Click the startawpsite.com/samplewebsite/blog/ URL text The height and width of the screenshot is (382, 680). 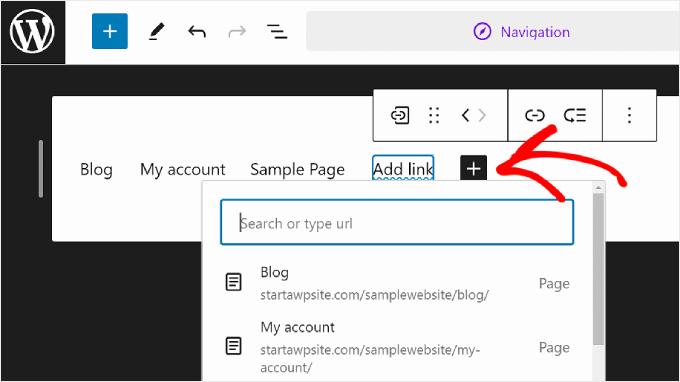coord(375,295)
